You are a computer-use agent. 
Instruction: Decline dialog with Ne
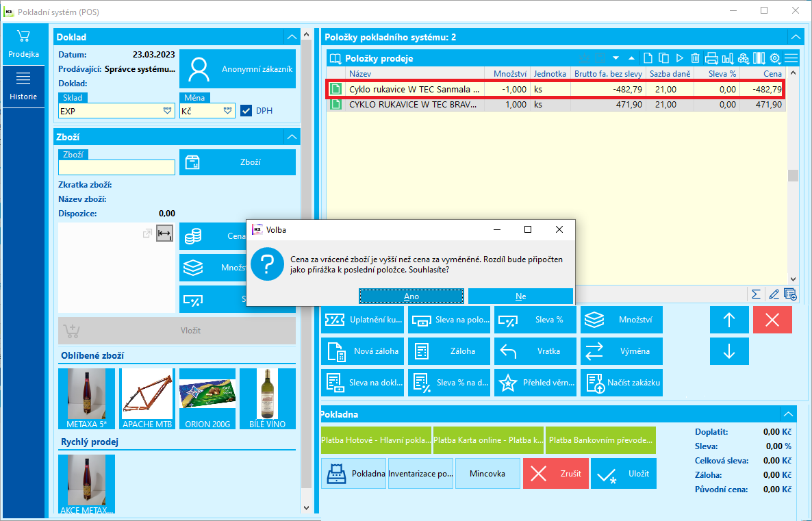520,296
